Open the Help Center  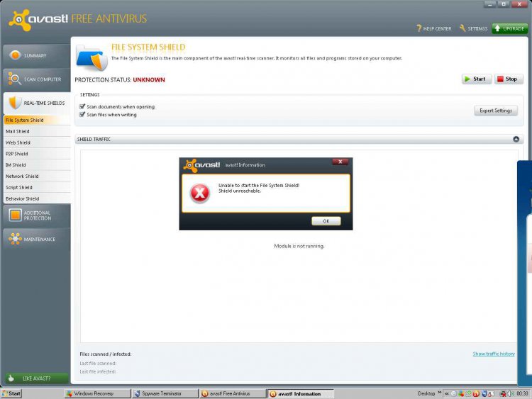434,28
